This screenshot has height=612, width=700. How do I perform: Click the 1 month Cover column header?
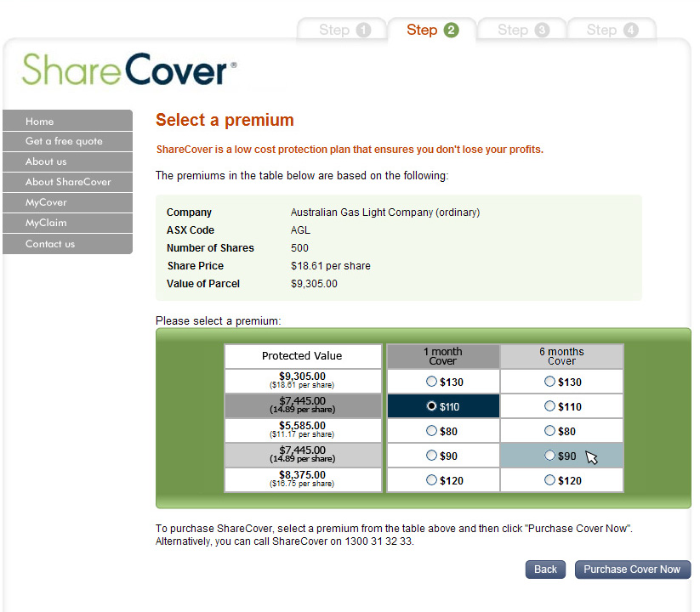point(443,356)
